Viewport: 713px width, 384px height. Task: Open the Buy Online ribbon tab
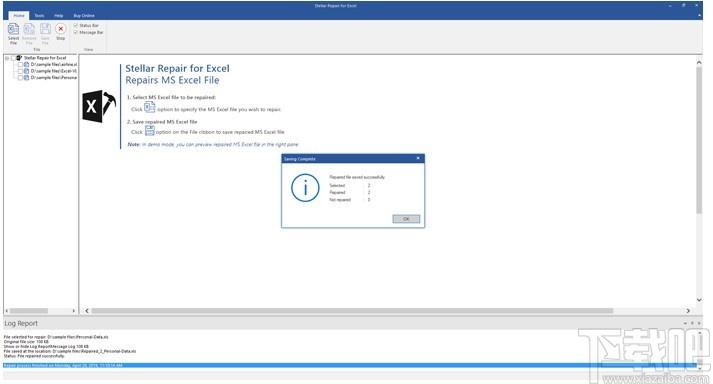tap(84, 15)
